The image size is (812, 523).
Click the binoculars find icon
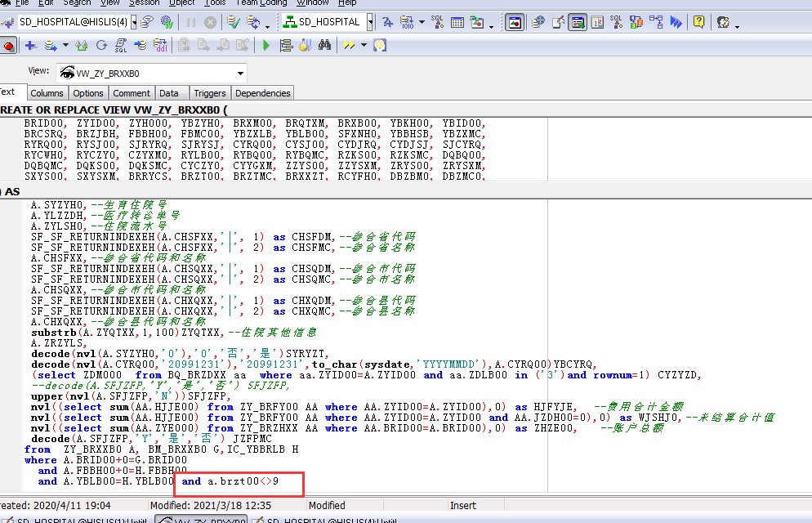point(324,46)
